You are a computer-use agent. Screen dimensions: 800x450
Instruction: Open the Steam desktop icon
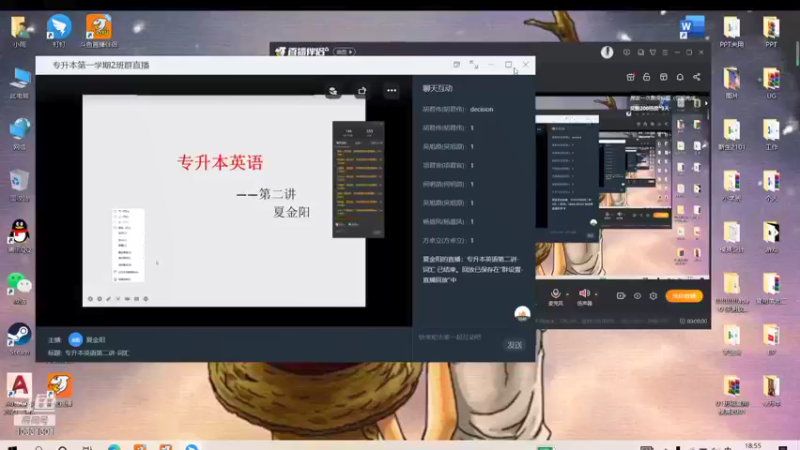coord(19,339)
